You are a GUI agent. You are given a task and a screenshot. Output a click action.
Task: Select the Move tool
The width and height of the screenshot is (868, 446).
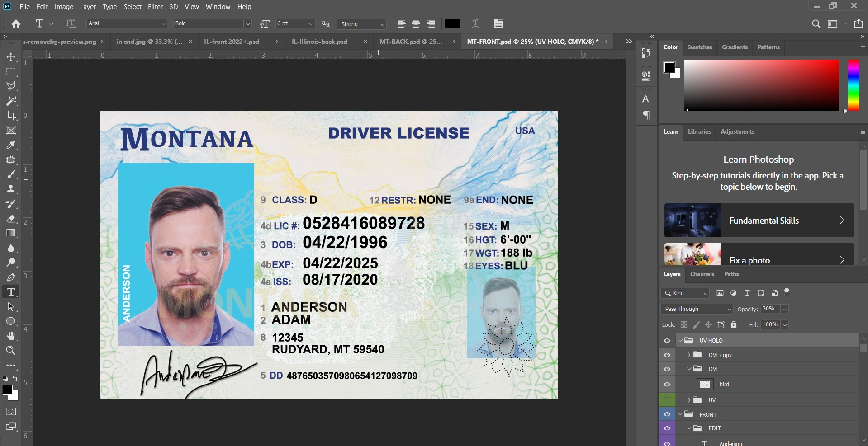click(11, 57)
